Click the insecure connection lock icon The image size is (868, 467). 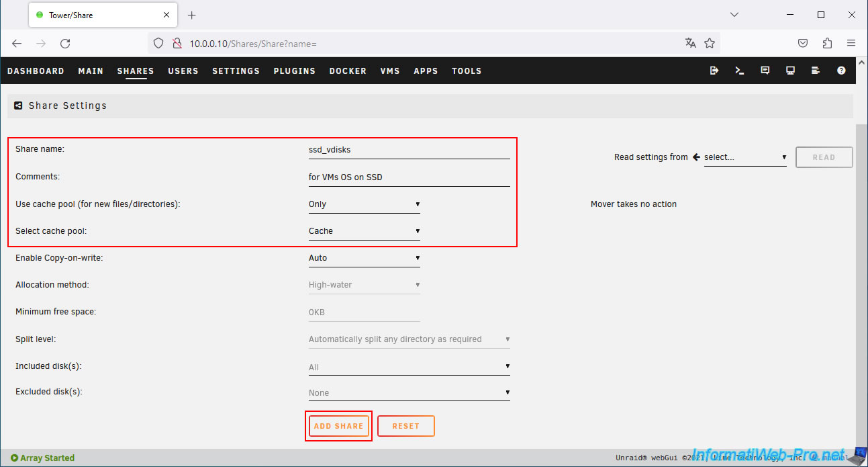point(177,43)
